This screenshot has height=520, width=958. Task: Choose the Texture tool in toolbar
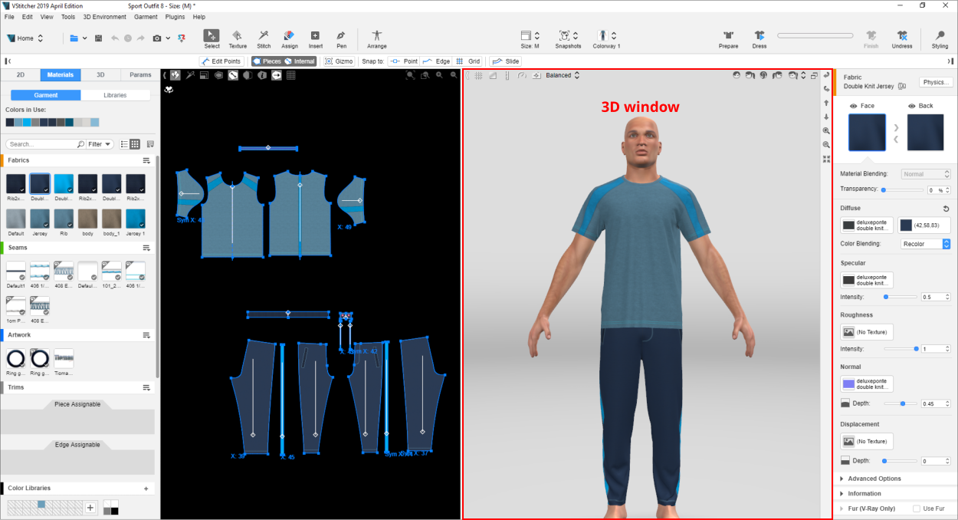pos(237,38)
